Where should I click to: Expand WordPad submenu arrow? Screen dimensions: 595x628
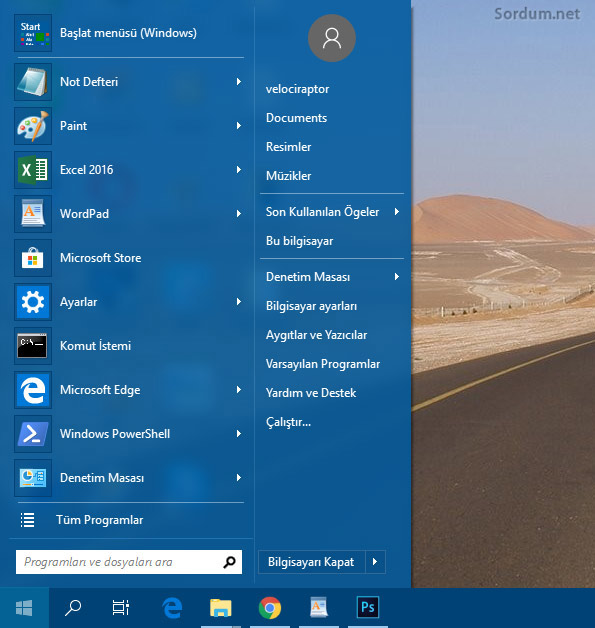click(x=239, y=214)
